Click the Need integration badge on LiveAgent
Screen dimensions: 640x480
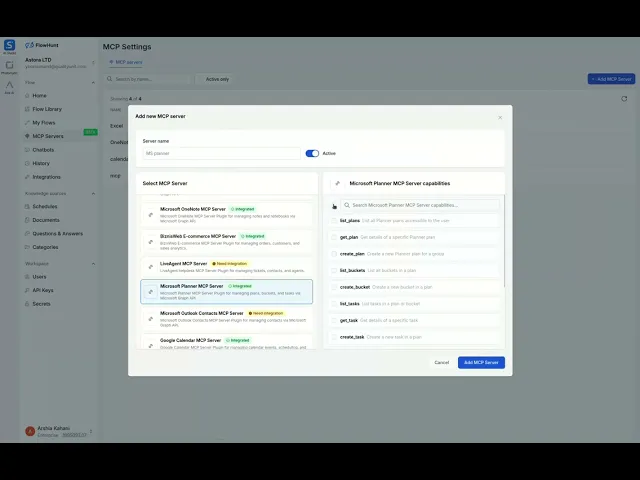pyautogui.click(x=230, y=264)
